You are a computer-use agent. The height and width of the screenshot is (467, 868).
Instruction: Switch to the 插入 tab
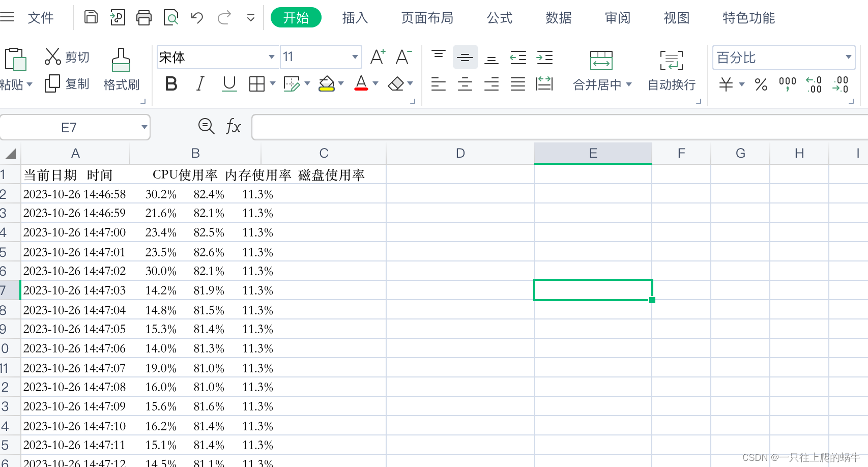(355, 18)
